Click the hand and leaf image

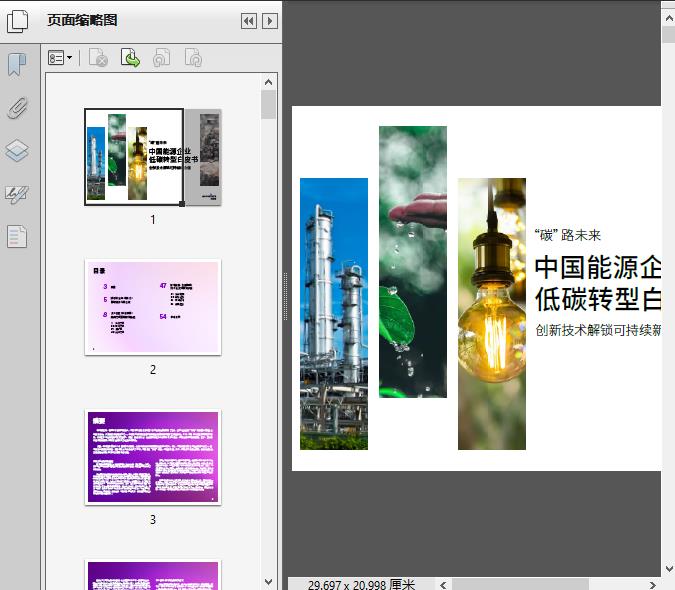coord(412,262)
